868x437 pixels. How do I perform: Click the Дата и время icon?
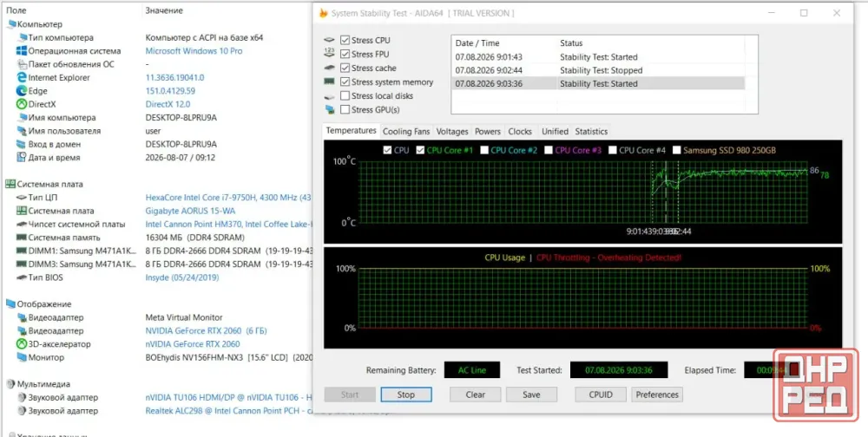tap(22, 158)
